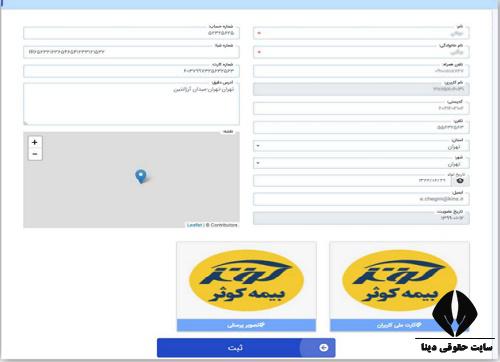The height and width of the screenshot is (362, 500).
Task: Open the Leaflet attribution link
Action: (194, 225)
